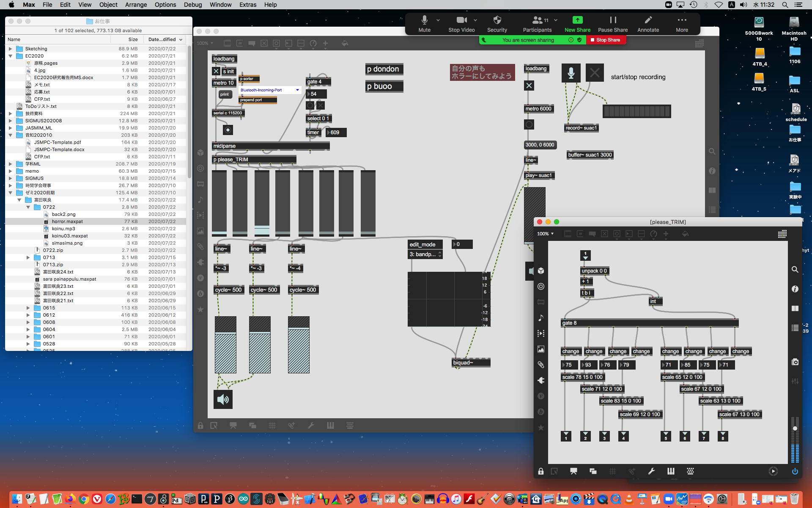Open the inspector in the please_TRIM right sidebar
The image size is (812, 508).
click(795, 289)
